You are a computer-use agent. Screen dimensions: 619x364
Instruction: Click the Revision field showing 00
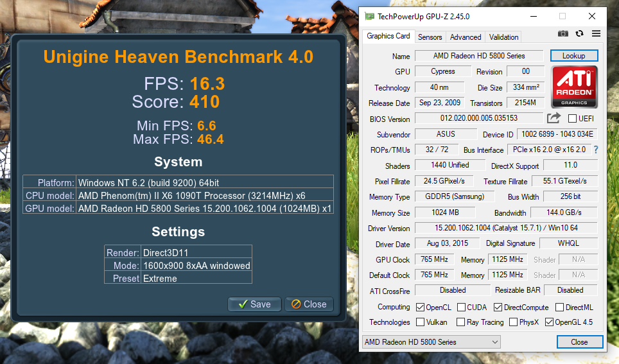pos(525,71)
